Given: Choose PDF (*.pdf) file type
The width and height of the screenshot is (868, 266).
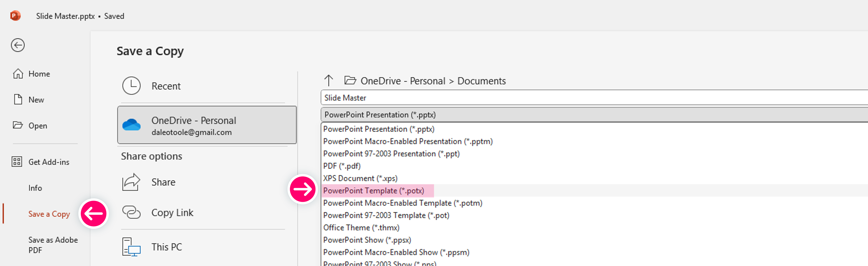Looking at the screenshot, I should click(x=342, y=166).
